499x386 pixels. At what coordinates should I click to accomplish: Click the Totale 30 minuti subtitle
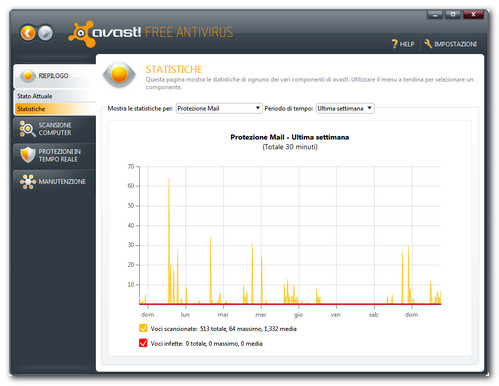click(290, 147)
